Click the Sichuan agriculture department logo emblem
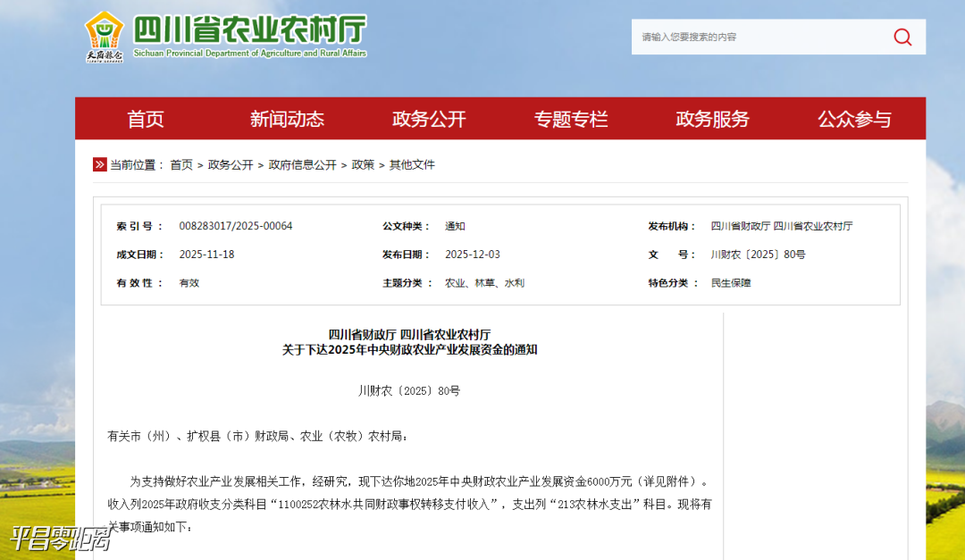Viewport: 965px width, 560px height. click(105, 36)
